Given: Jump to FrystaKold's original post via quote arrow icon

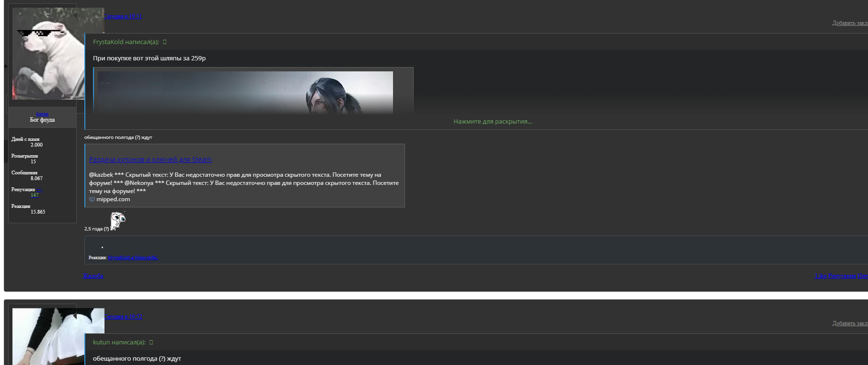Looking at the screenshot, I should point(164,42).
